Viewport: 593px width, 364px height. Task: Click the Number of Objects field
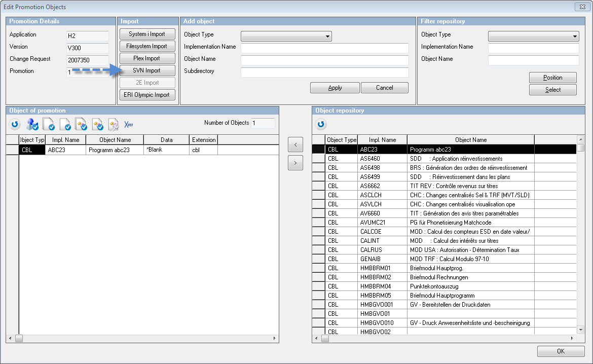[263, 123]
